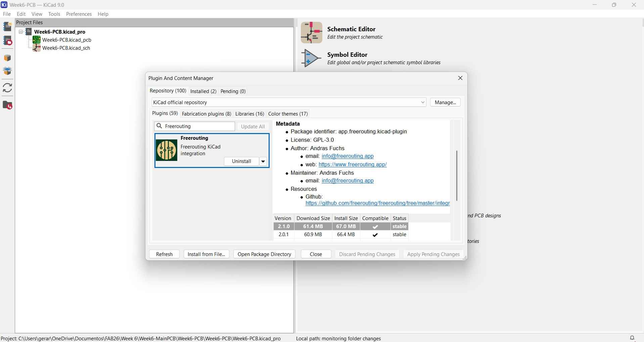Open the File menu
644x342 pixels.
coord(7,14)
